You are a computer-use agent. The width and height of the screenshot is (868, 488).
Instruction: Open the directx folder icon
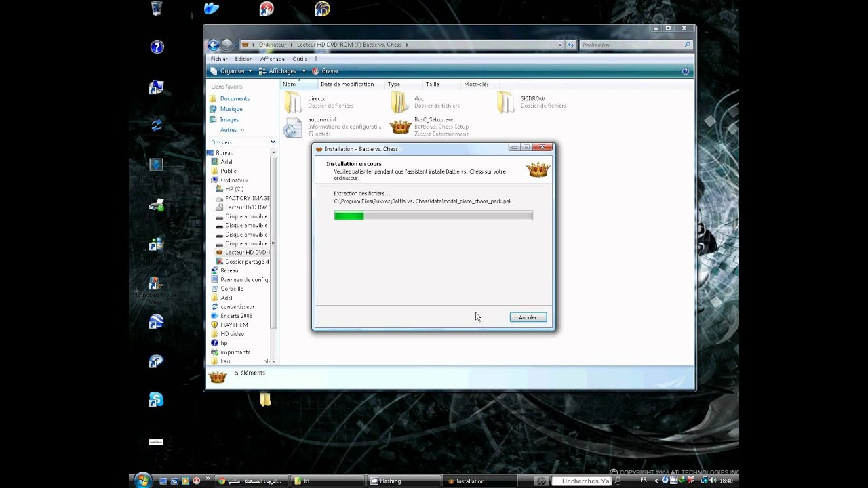(x=293, y=102)
